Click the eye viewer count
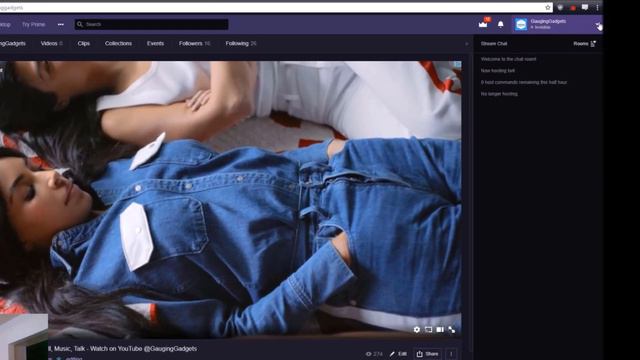 coord(374,354)
